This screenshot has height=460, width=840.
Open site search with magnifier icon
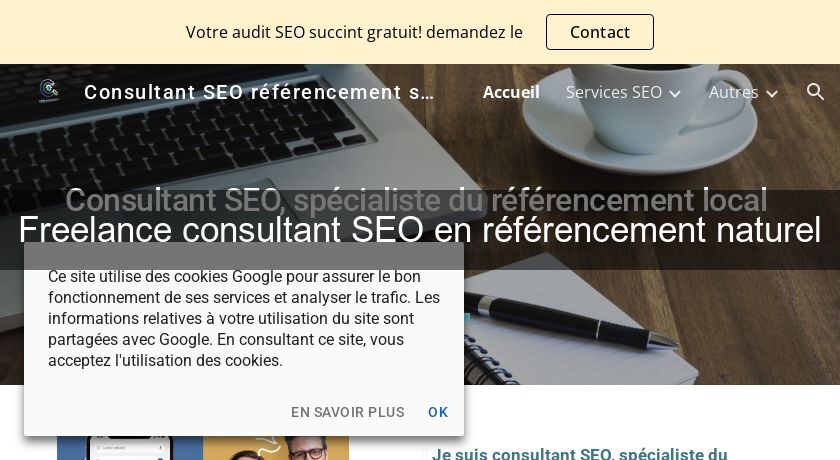coord(815,92)
